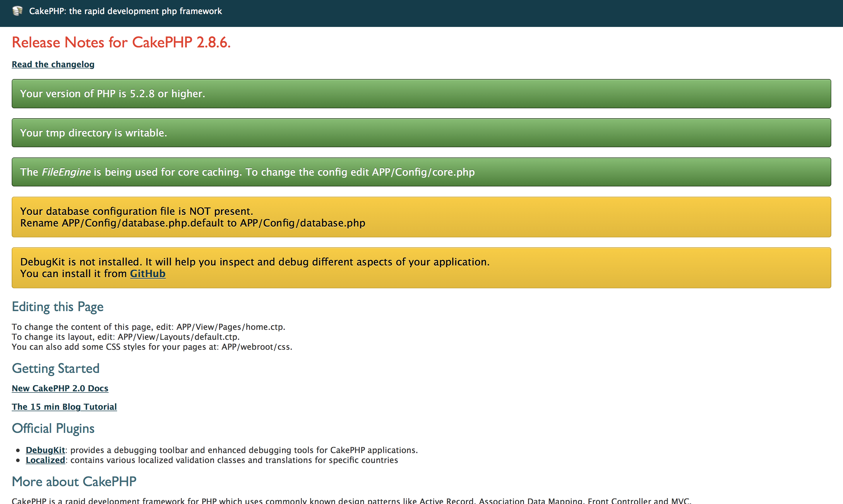843x504 pixels.
Task: Click the Official Plugins heading
Action: tap(53, 428)
